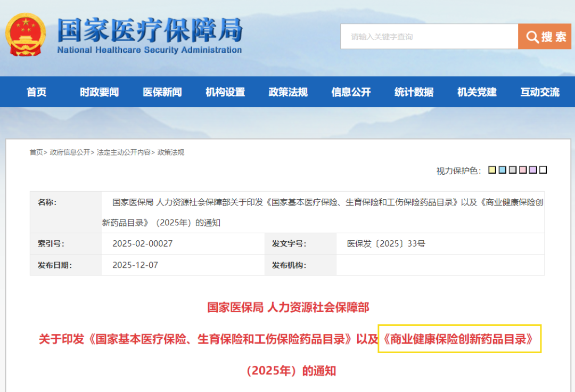Viewport: 575px width, 392px height.
Task: Focus the keyword search input field
Action: 429,37
